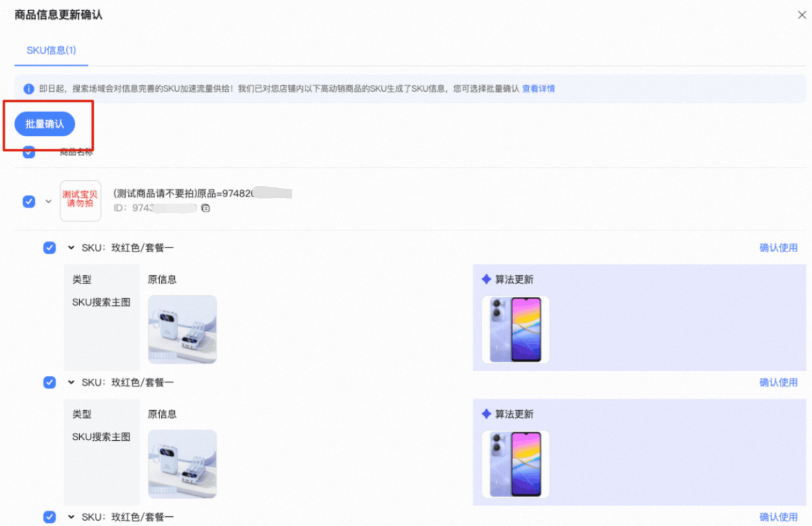812x526 pixels.
Task: Click the info icon in the notice banner
Action: pyautogui.click(x=29, y=89)
